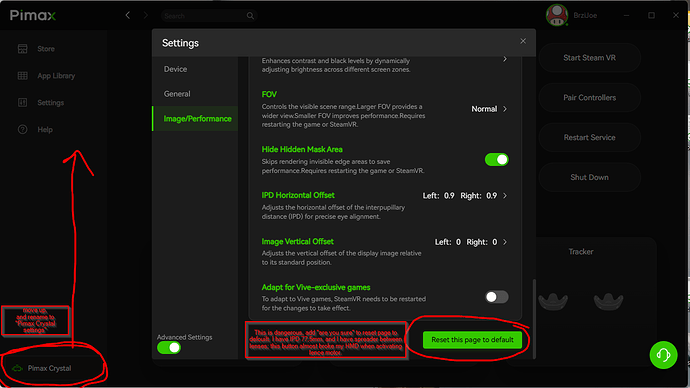This screenshot has width=690, height=388.
Task: Go back with the left arrow
Action: pyautogui.click(x=128, y=15)
